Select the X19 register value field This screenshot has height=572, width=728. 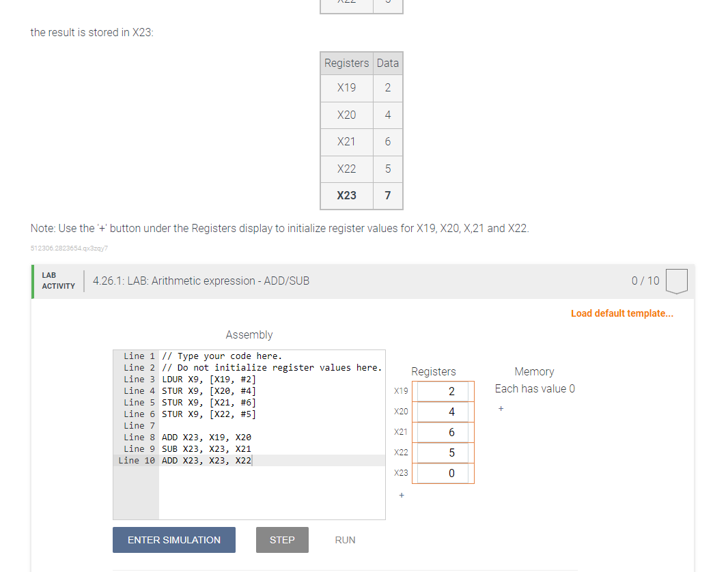[x=443, y=390]
